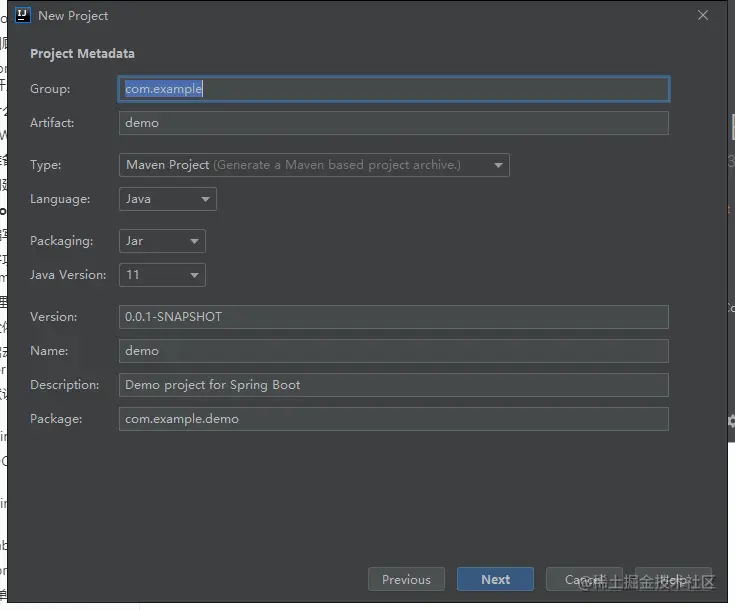Click the Name: label

click(x=49, y=351)
